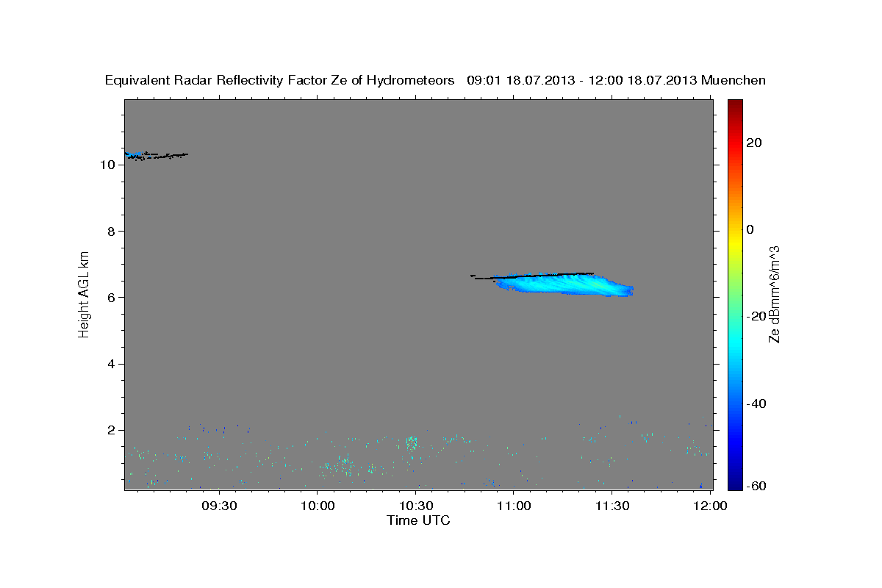Image resolution: width=882 pixels, height=588 pixels.
Task: Click the 'Time UTC' axis label
Action: (418, 520)
